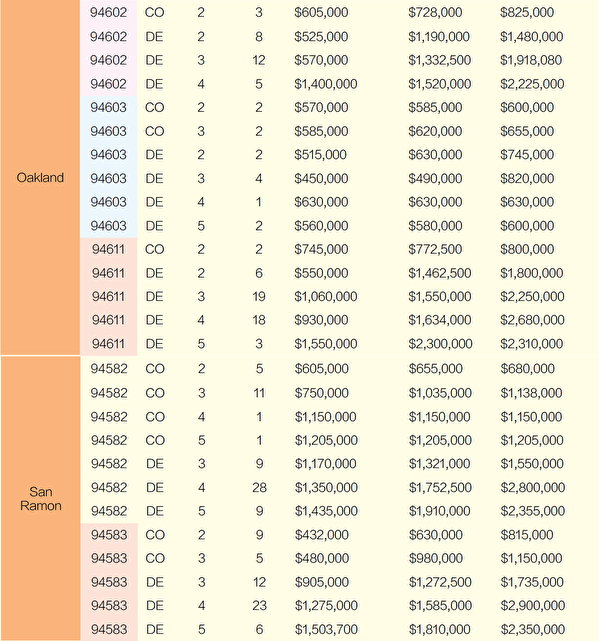Select the $772,500 price cell
600x641 pixels.
click(x=435, y=249)
